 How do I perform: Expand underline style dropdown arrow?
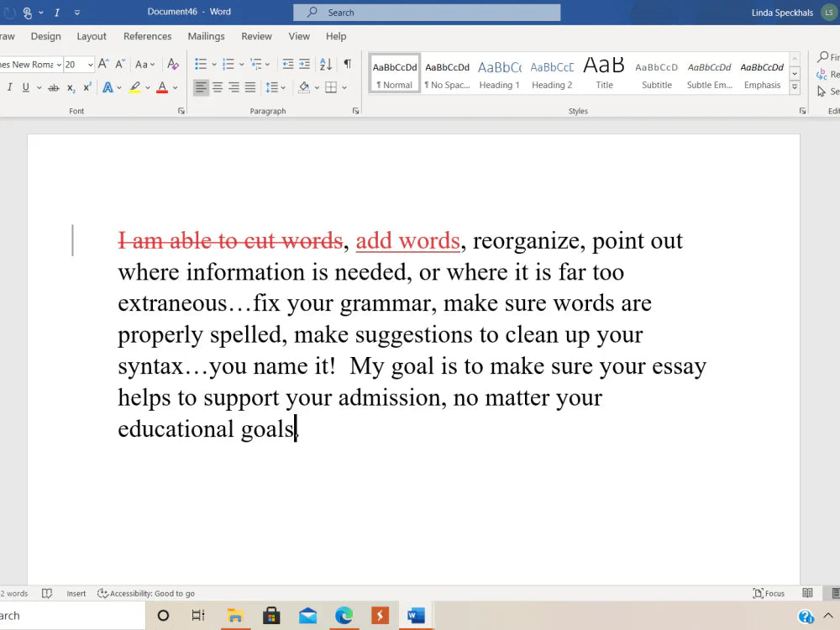(x=39, y=87)
